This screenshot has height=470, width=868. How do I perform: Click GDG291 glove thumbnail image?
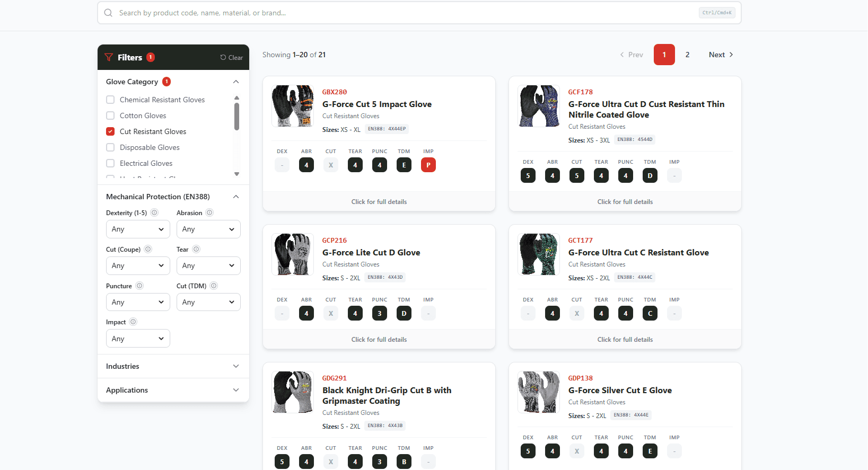(x=293, y=392)
